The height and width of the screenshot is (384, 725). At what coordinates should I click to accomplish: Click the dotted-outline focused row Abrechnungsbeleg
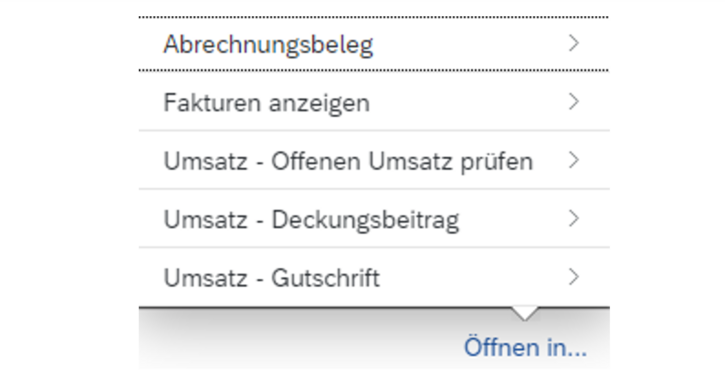click(374, 44)
